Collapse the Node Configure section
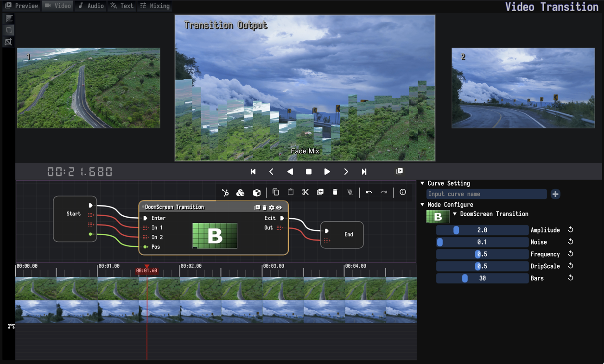Image resolution: width=604 pixels, height=364 pixels. (422, 205)
